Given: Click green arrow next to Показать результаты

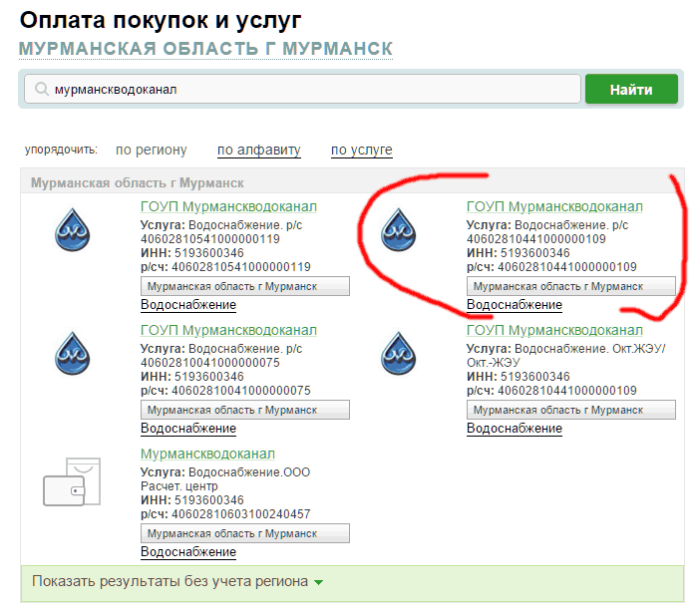Looking at the screenshot, I should click(x=318, y=582).
